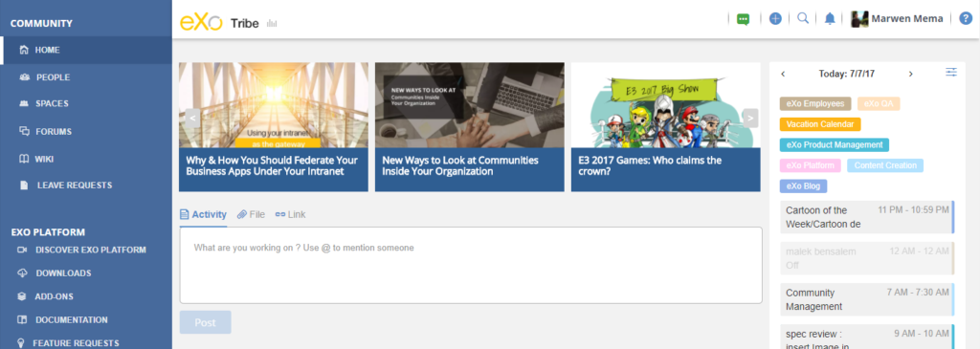The height and width of the screenshot is (349, 980).
Task: Click the People group icon in sidebar
Action: pos(24,77)
